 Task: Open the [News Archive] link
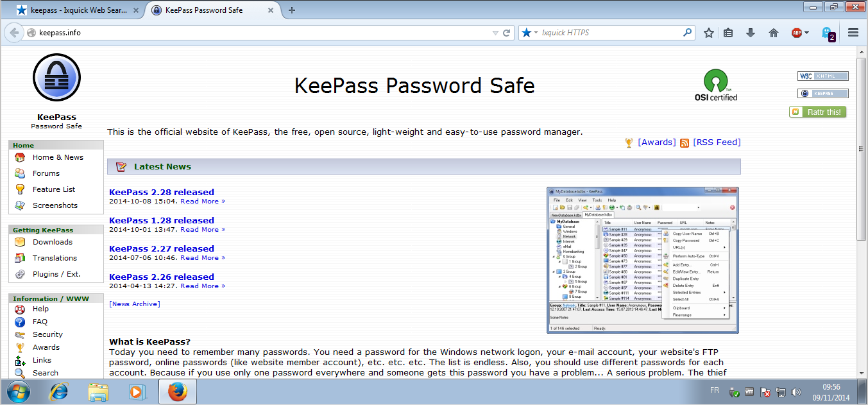[x=135, y=304]
